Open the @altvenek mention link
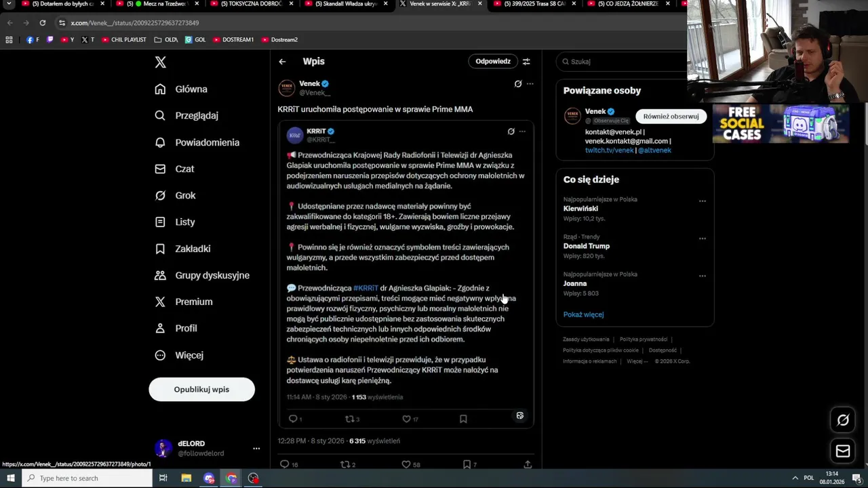Viewport: 868px width, 488px height. 654,150
